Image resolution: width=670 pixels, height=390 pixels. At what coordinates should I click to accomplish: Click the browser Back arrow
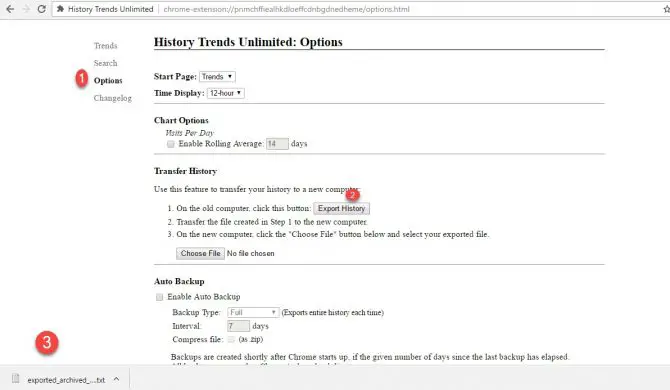pos(10,9)
